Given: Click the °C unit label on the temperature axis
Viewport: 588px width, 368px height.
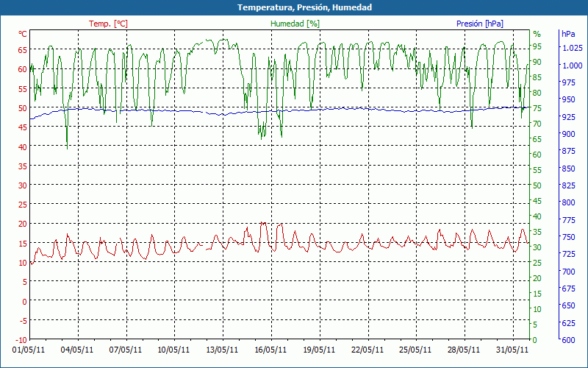Looking at the screenshot, I should 23,34.
